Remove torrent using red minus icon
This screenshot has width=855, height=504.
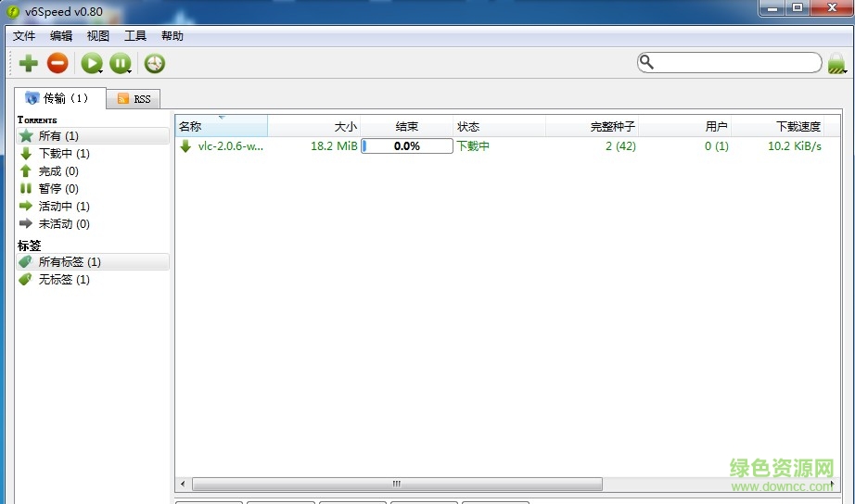pos(57,63)
